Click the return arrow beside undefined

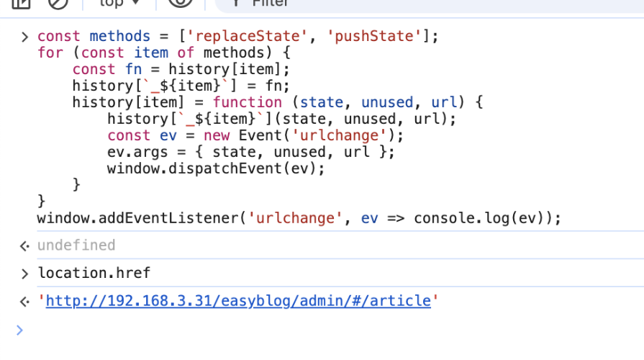(x=25, y=246)
